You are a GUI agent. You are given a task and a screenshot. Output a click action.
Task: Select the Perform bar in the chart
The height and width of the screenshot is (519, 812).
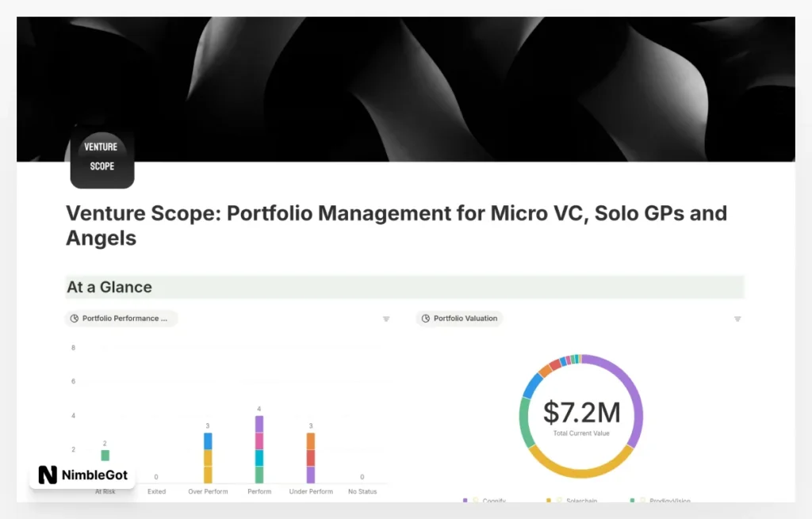(x=259, y=448)
